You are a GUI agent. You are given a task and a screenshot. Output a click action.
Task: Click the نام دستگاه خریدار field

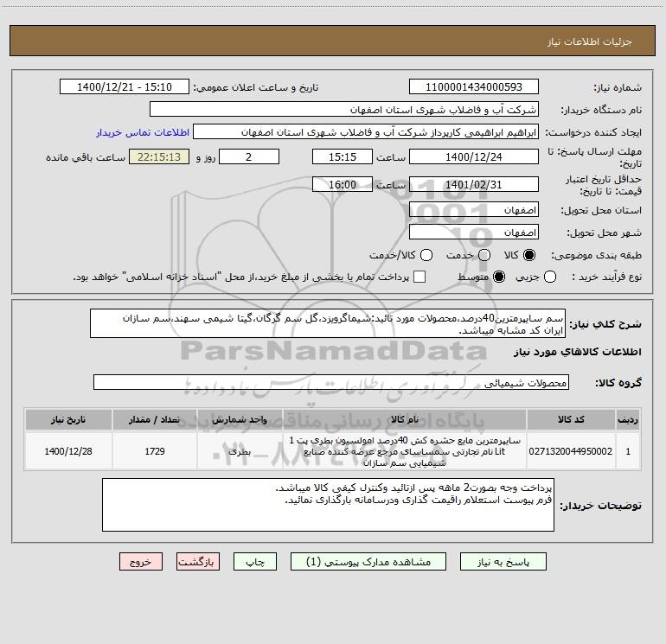click(x=344, y=110)
